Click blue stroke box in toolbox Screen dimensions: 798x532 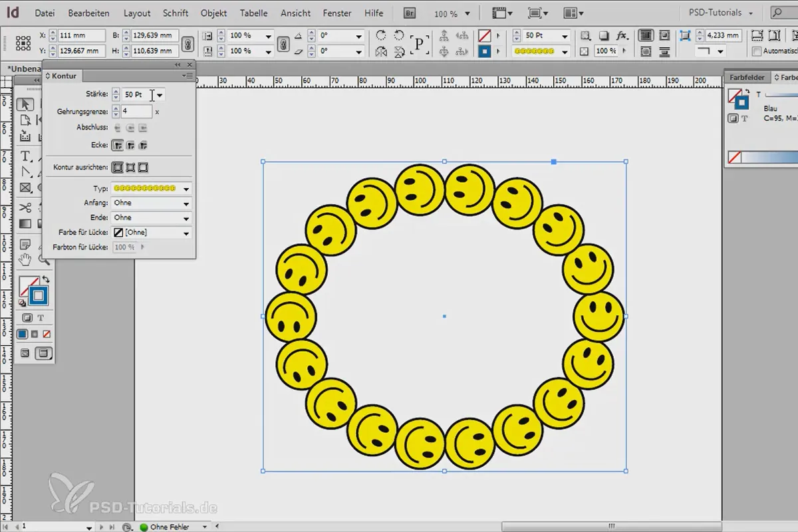(39, 295)
